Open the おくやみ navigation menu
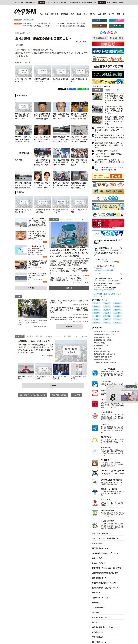The width and height of the screenshot is (138, 644). 111,14
